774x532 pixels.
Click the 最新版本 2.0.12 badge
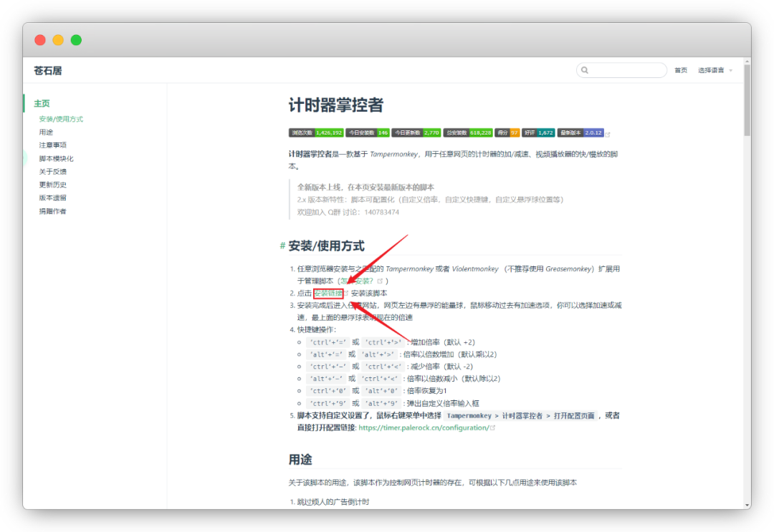click(580, 132)
